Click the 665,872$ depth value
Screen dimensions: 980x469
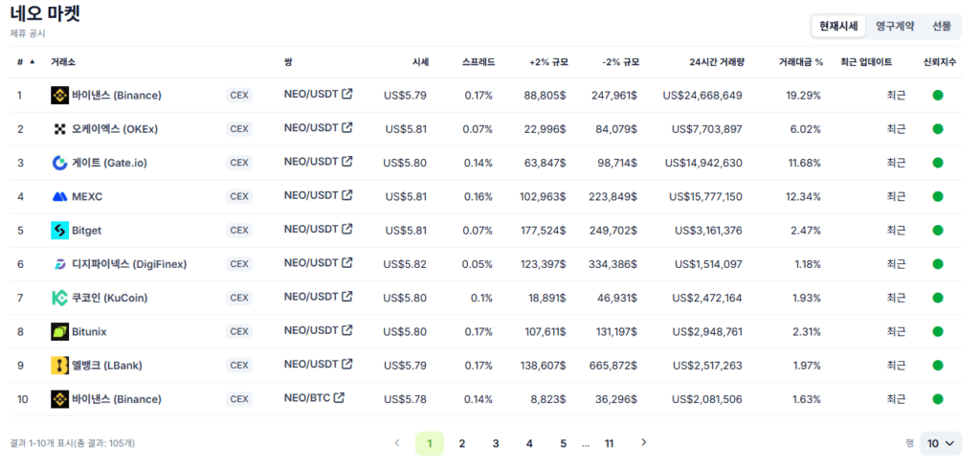[x=613, y=366]
